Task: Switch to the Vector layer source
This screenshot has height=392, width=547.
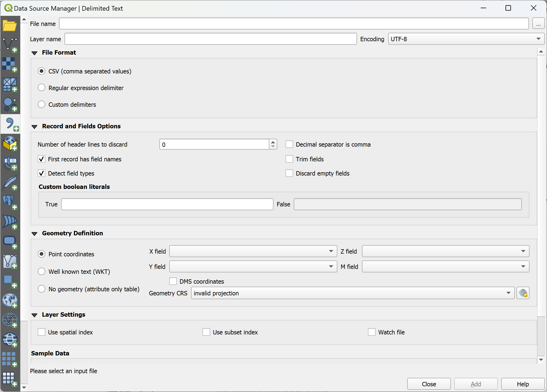Action: pyautogui.click(x=10, y=45)
